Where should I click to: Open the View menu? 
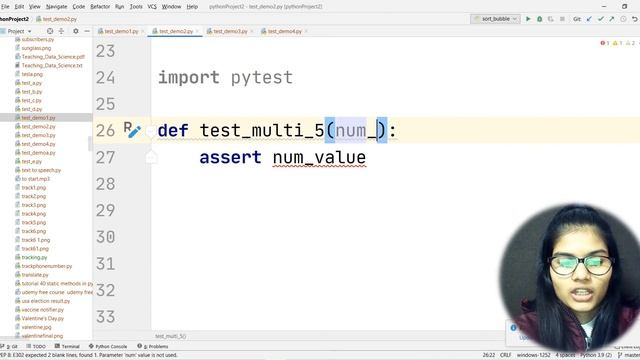(x=35, y=7)
